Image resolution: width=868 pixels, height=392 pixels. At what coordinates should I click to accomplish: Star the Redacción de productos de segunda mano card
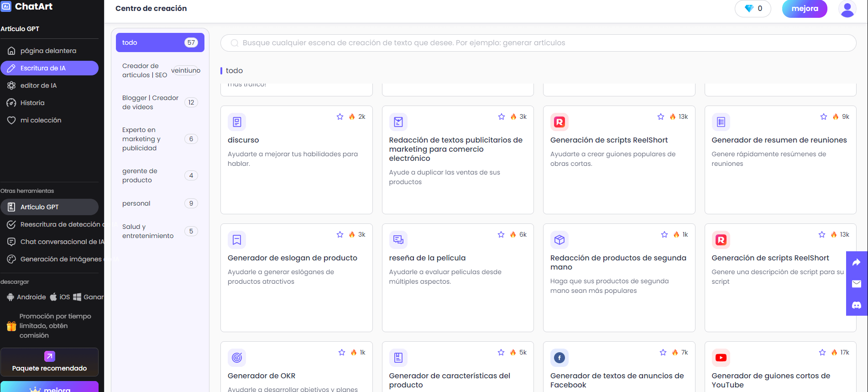click(x=664, y=234)
